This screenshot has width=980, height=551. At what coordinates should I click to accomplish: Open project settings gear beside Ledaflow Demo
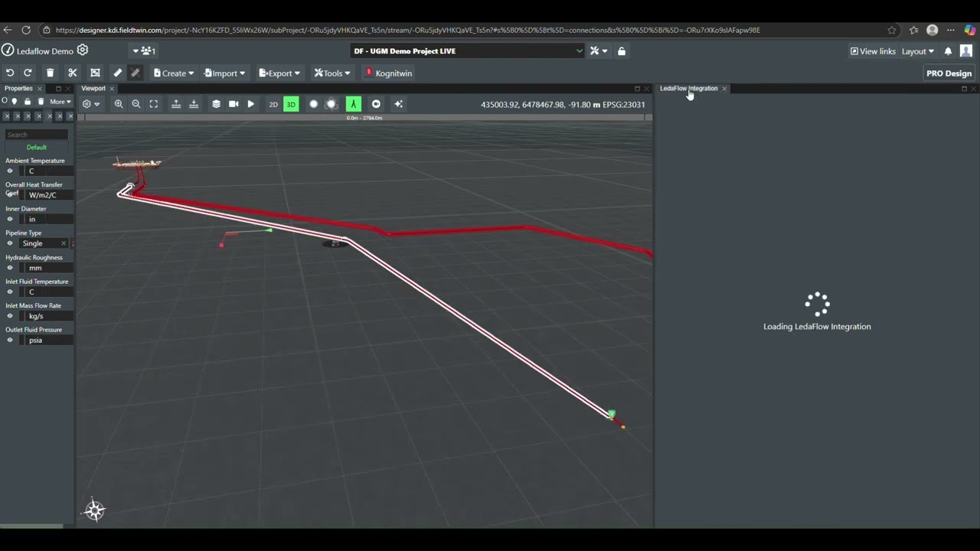[x=83, y=51]
